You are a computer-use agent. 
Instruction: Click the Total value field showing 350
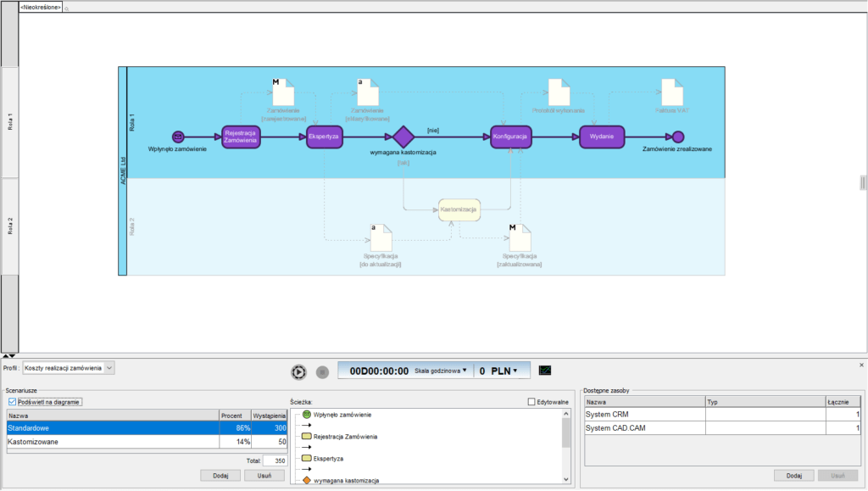point(275,460)
